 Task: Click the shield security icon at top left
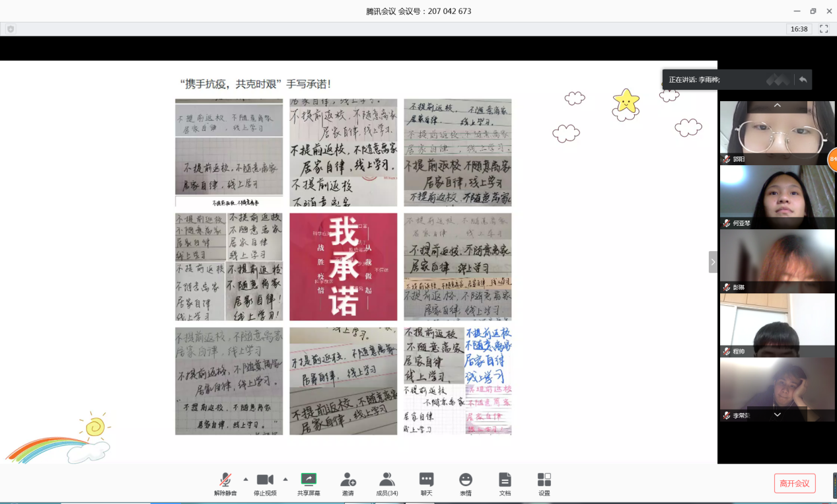(11, 29)
